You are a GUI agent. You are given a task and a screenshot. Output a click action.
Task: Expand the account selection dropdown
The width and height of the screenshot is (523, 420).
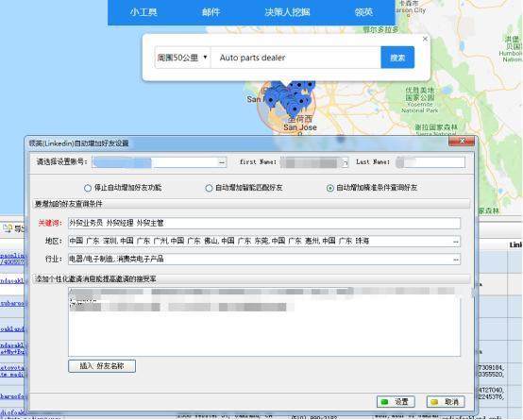(x=222, y=162)
